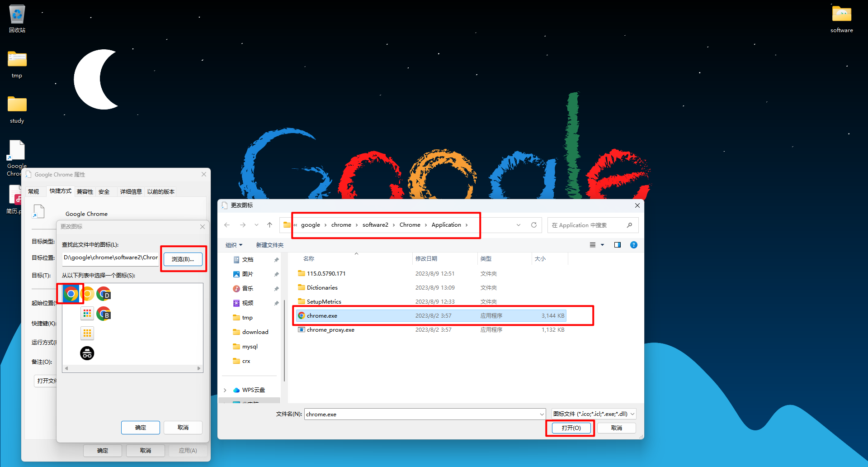Select the incognito spy icon
This screenshot has width=868, height=467.
point(87,353)
